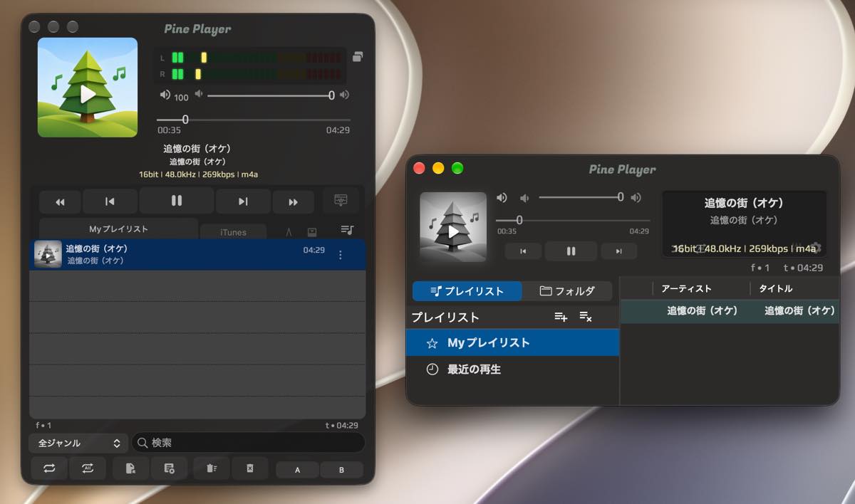This screenshot has width=855, height=504.
Task: Click the playlist music-note icon above track list
Action: click(x=347, y=230)
